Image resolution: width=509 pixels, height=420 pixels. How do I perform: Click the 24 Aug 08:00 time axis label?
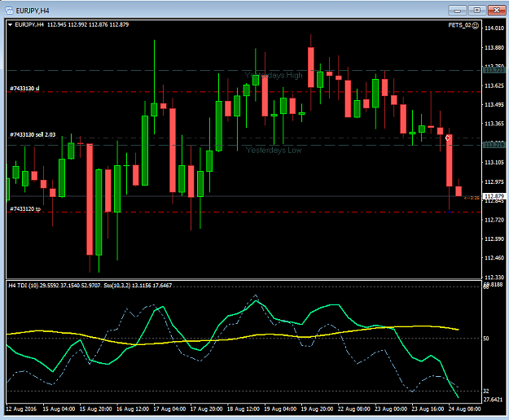point(464,409)
